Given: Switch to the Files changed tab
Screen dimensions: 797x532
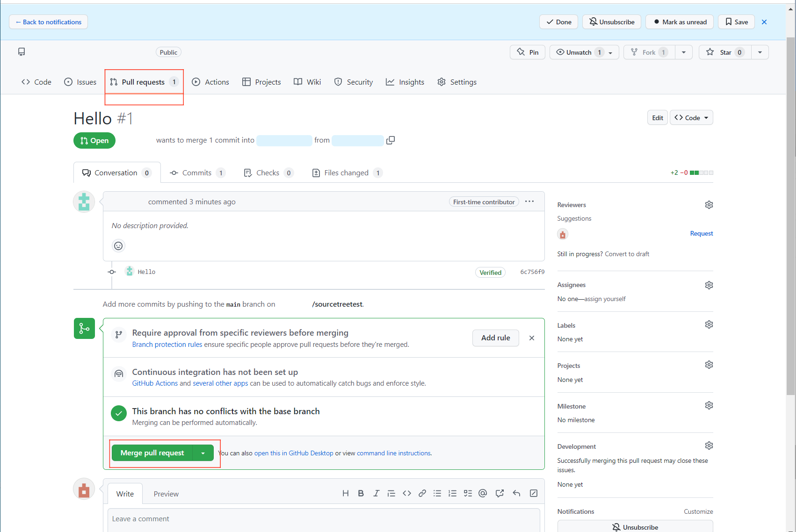Looking at the screenshot, I should click(x=348, y=173).
